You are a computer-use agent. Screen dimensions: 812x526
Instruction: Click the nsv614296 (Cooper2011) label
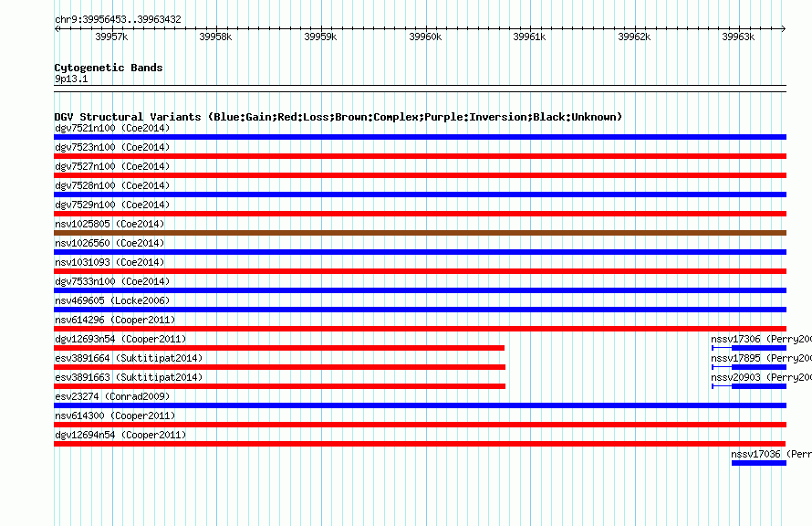115,320
